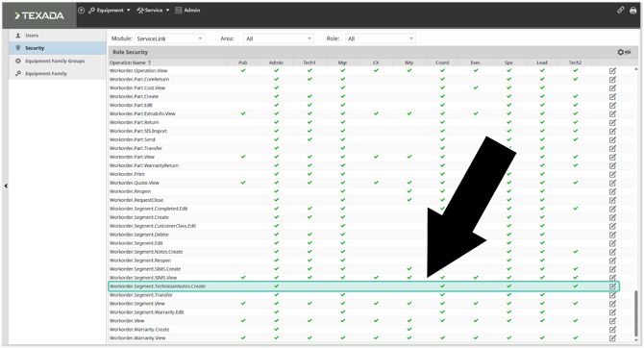The height and width of the screenshot is (348, 644).
Task: Click Pub checkmark for Workorder.Operation.View
Action: 243,70
